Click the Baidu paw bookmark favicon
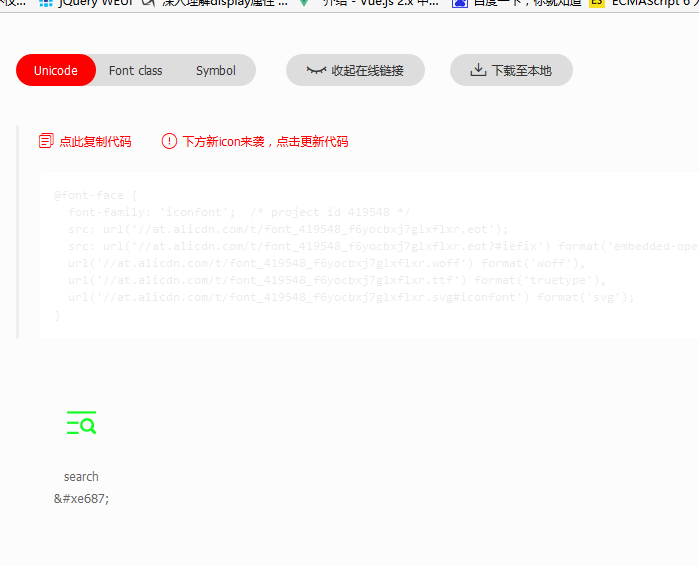699x566 pixels. [460, 3]
